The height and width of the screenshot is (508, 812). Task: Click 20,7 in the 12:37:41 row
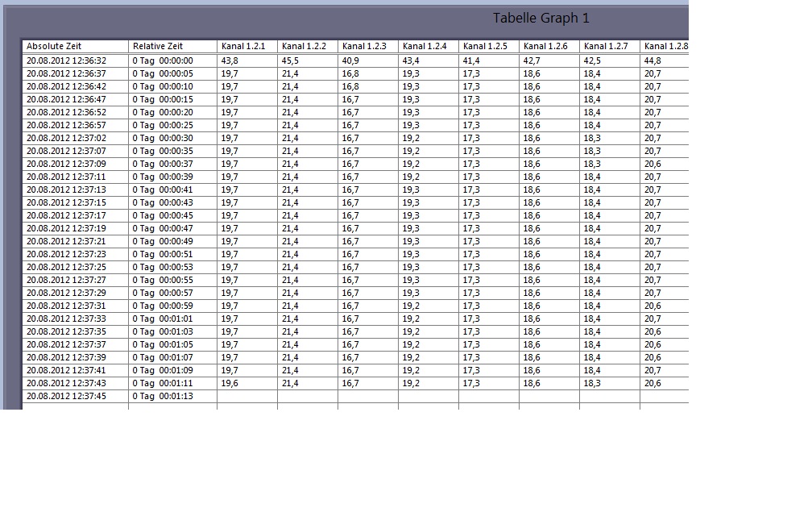(x=665, y=371)
